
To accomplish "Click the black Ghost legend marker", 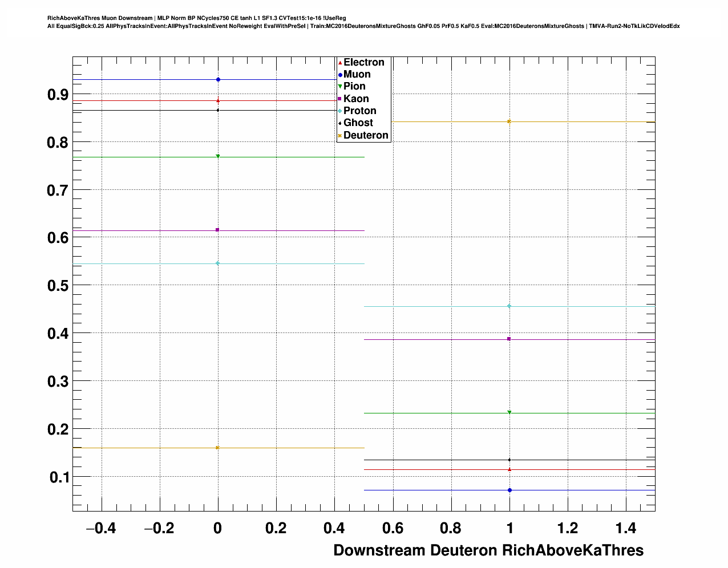I will 340,123.
